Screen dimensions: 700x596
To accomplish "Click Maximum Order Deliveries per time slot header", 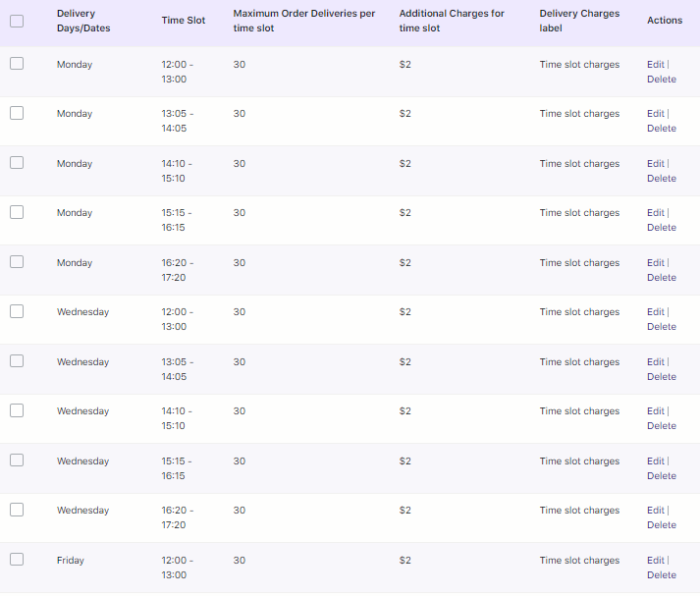I will (303, 21).
